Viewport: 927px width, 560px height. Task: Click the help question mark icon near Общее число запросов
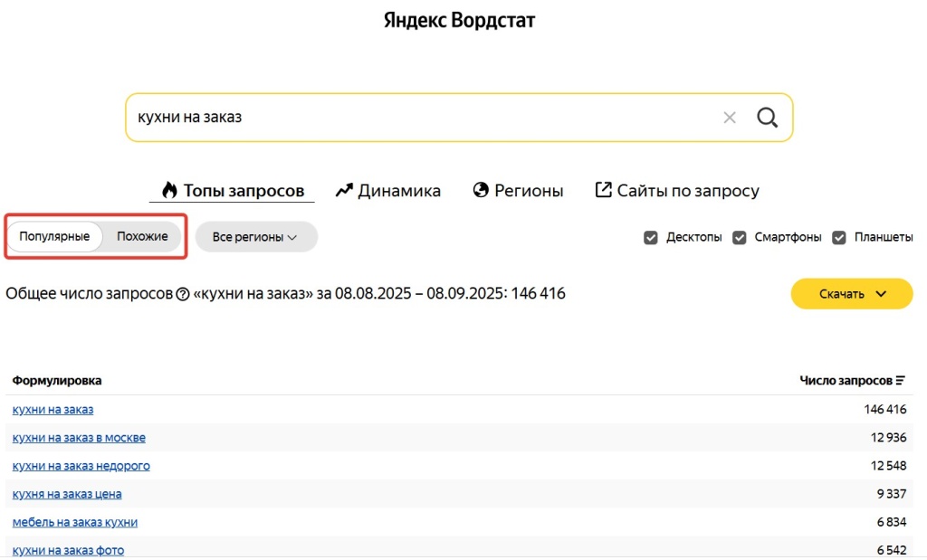183,294
